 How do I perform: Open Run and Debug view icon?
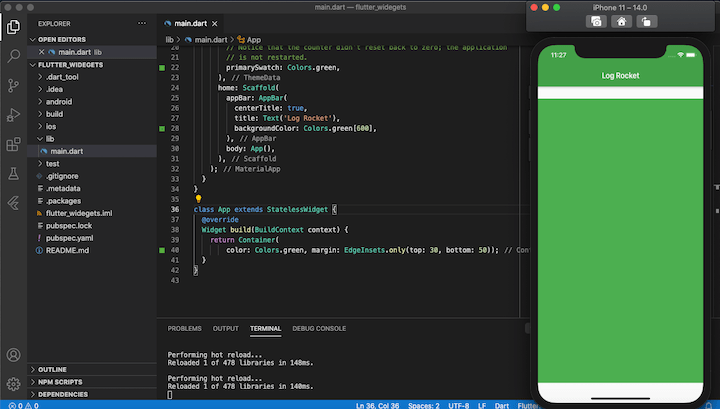pyautogui.click(x=13, y=115)
